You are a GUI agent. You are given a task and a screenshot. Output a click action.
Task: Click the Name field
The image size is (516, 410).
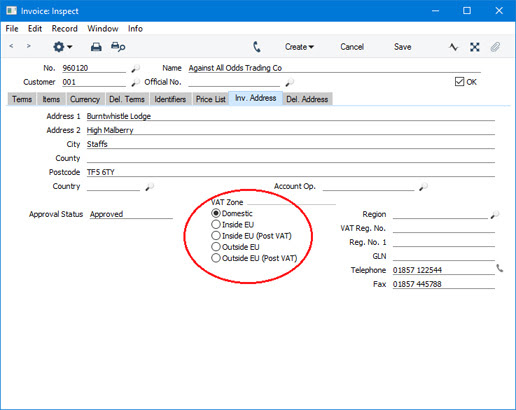tap(334, 68)
